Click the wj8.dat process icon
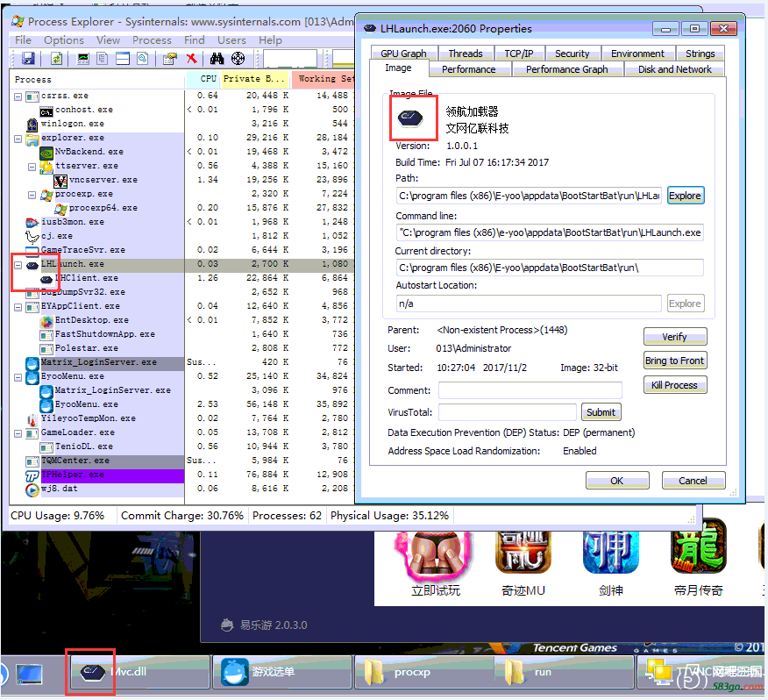This screenshot has height=700, width=768. (x=32, y=489)
